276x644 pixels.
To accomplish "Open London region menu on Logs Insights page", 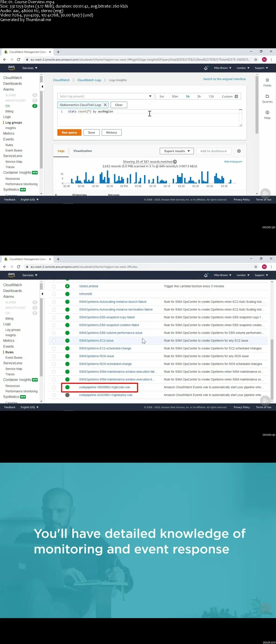I will 243,68.
